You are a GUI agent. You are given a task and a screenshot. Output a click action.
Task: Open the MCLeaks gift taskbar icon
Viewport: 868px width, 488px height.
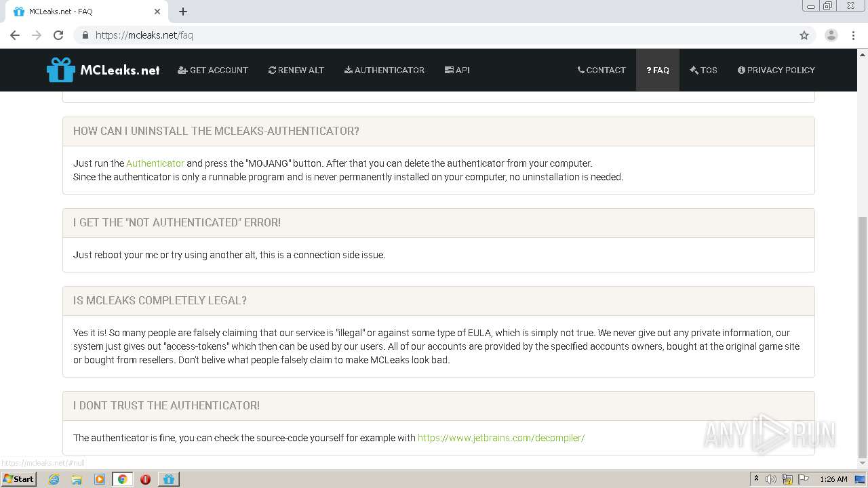point(169,479)
